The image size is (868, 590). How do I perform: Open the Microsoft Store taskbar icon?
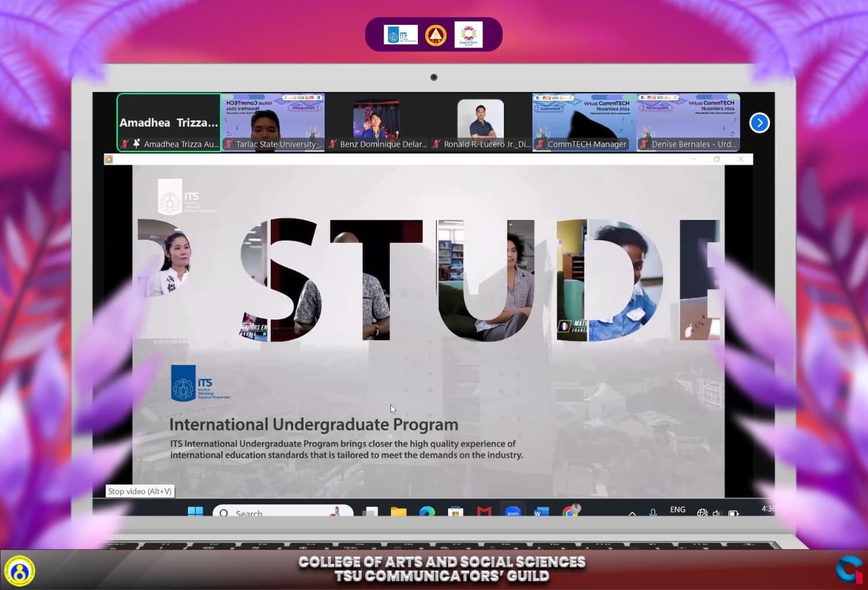[x=456, y=512]
